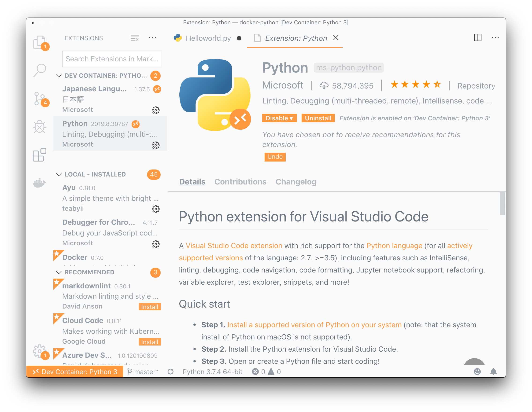Click the Undo button
Image resolution: width=532 pixels, height=412 pixels.
click(275, 157)
